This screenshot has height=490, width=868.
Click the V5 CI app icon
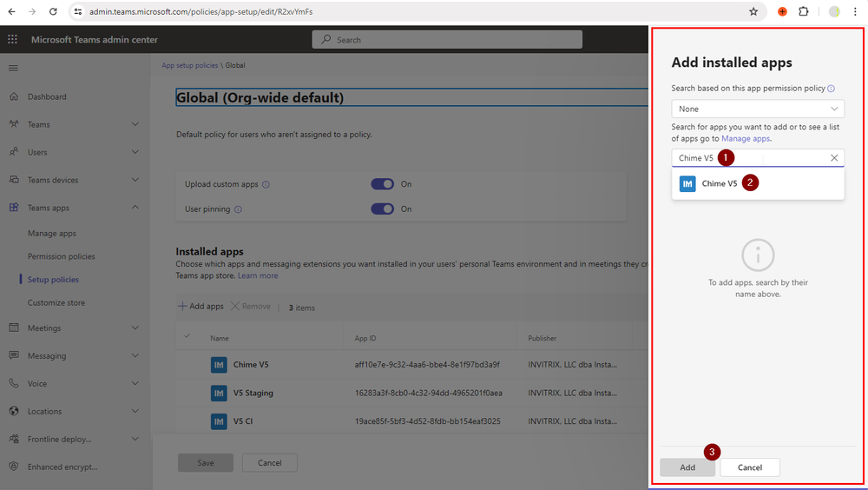click(219, 421)
